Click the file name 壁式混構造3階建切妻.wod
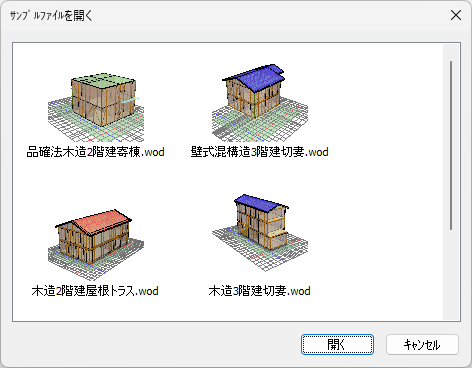The height and width of the screenshot is (368, 472). [x=260, y=152]
